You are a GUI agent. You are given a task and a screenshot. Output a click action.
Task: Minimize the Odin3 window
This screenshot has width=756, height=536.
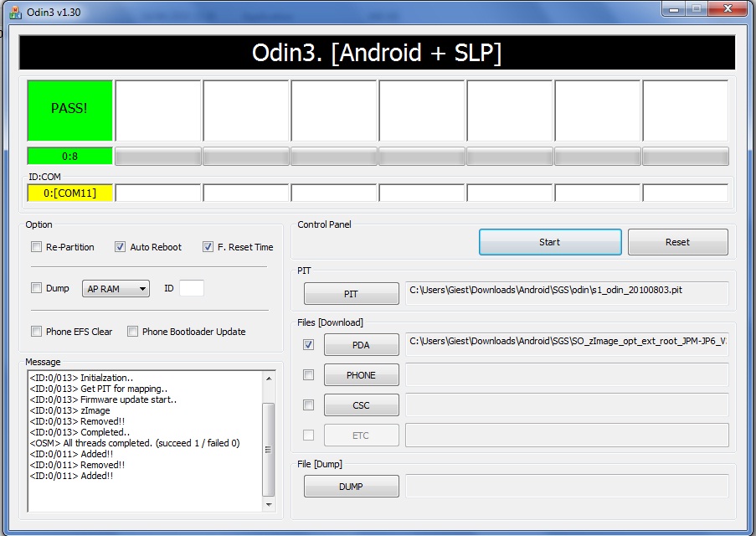tap(674, 9)
